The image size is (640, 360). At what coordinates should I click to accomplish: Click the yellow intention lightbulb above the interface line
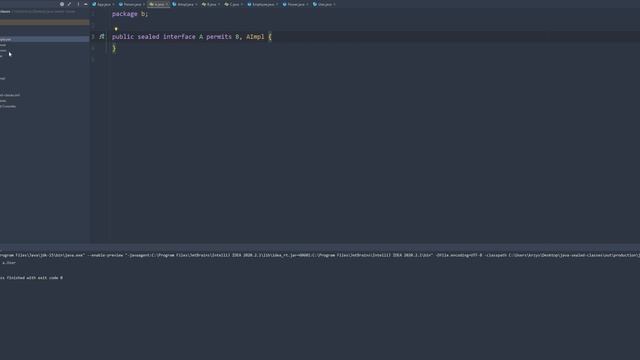tap(116, 29)
